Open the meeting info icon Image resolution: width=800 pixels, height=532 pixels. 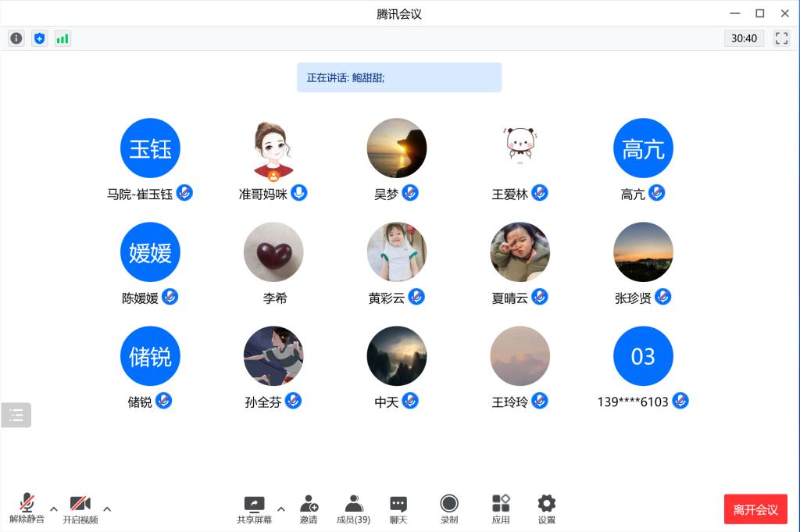(16, 38)
